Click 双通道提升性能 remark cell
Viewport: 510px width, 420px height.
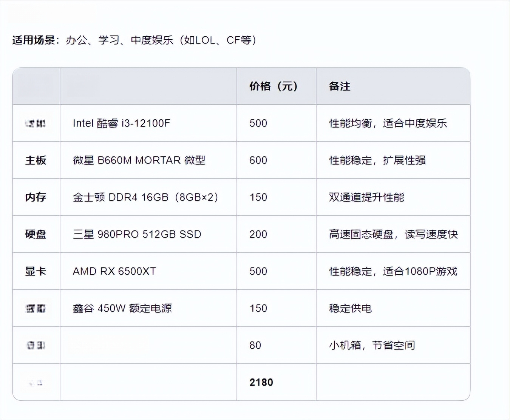(366, 197)
